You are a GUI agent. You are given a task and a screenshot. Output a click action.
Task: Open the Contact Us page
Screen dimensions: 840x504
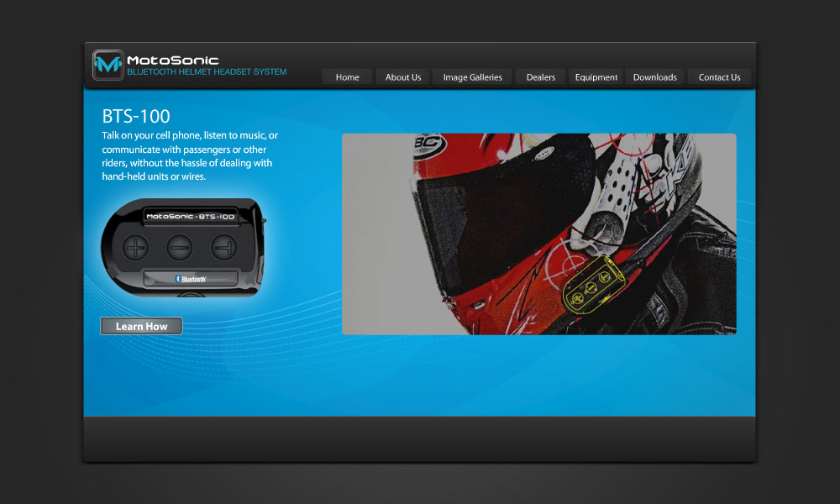720,77
